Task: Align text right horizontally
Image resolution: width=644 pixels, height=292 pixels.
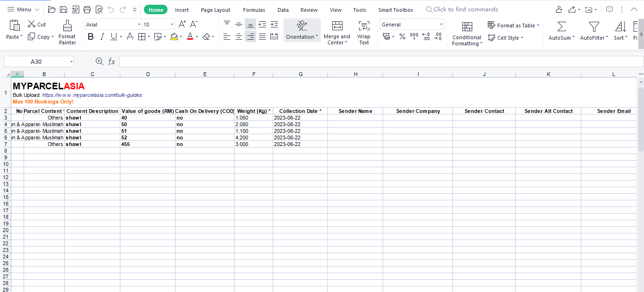Action: click(251, 36)
